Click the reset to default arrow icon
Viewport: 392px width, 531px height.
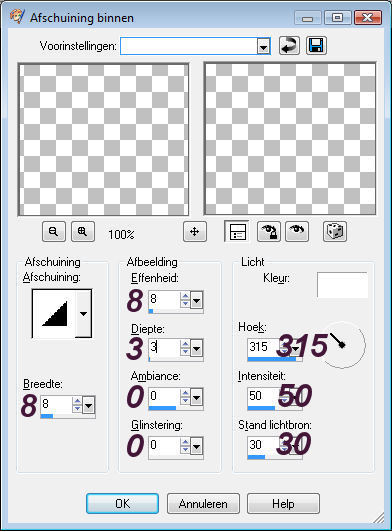[x=289, y=46]
